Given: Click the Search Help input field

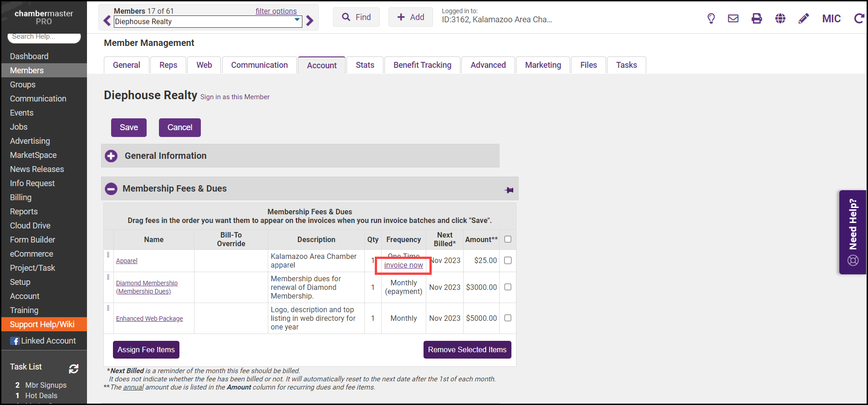Looking at the screenshot, I should [44, 37].
